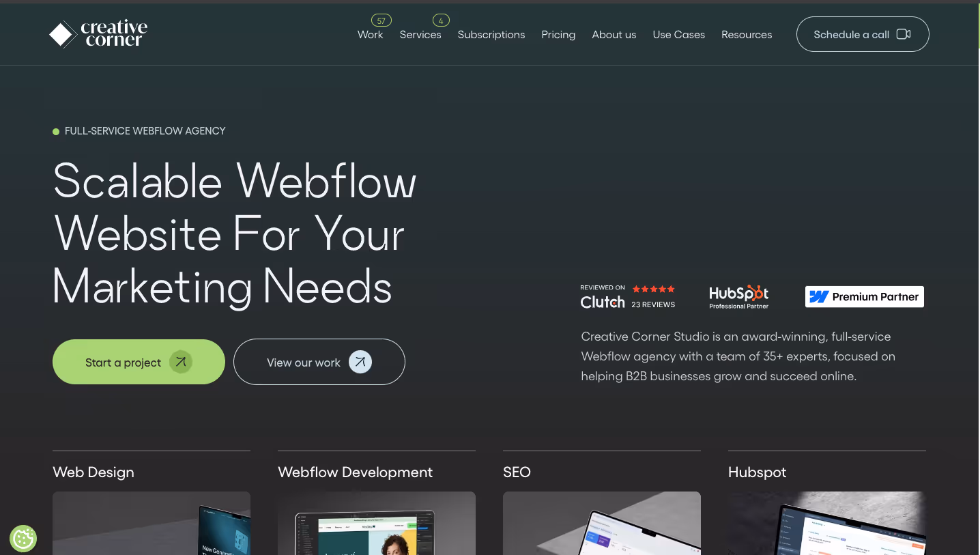Click the Scalable Webflow Website headline
Screen dimensions: 980x555
pos(234,233)
